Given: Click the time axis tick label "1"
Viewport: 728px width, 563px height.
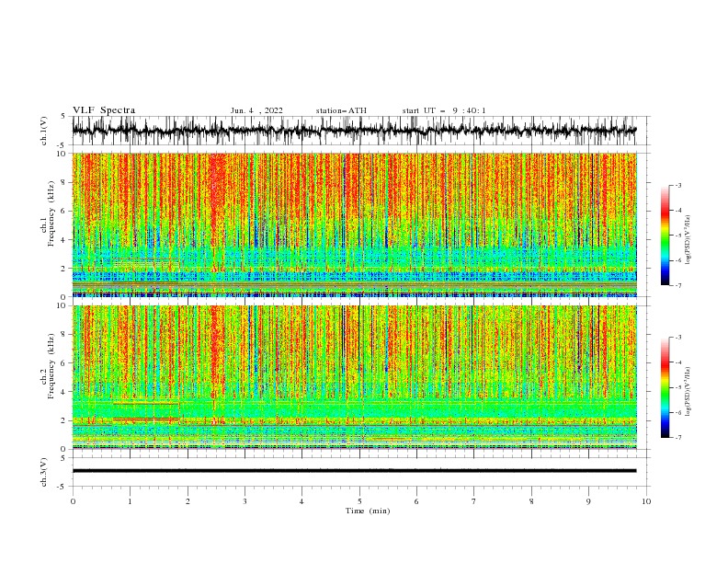Looking at the screenshot, I should click(x=130, y=501).
